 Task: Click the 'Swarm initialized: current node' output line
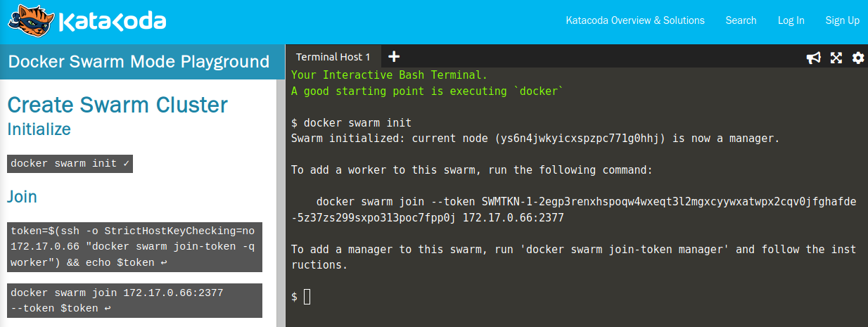click(x=535, y=139)
